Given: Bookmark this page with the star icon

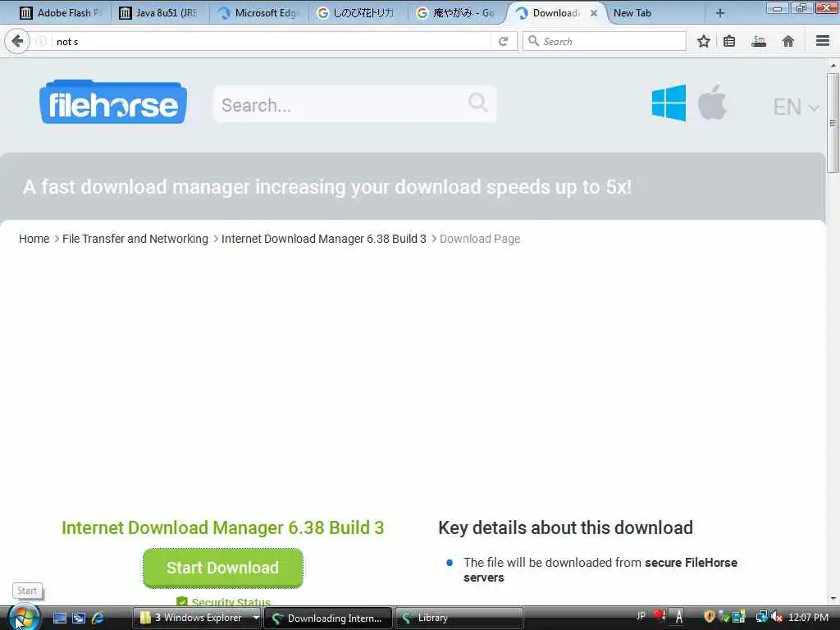Looking at the screenshot, I should (703, 41).
